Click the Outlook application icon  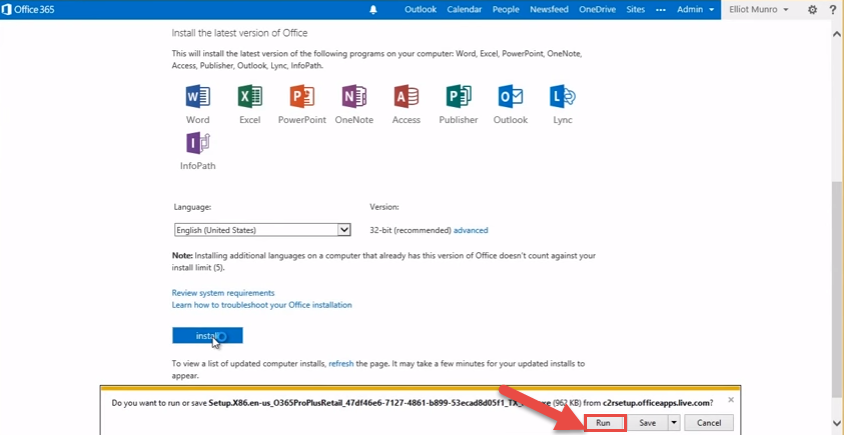tap(510, 96)
